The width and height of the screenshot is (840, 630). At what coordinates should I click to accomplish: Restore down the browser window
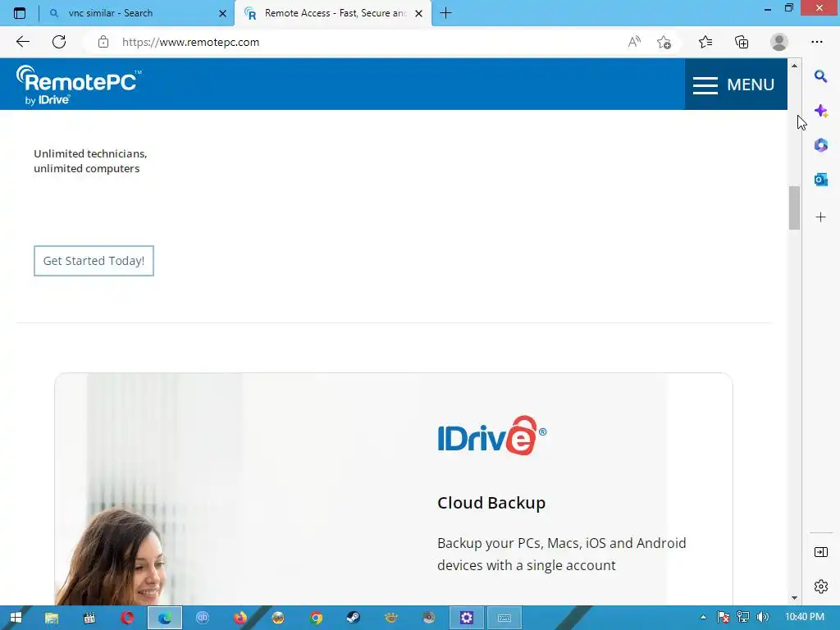788,8
